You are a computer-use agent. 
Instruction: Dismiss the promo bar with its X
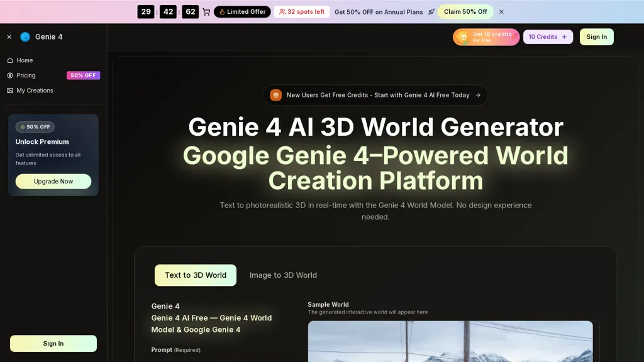(x=501, y=12)
